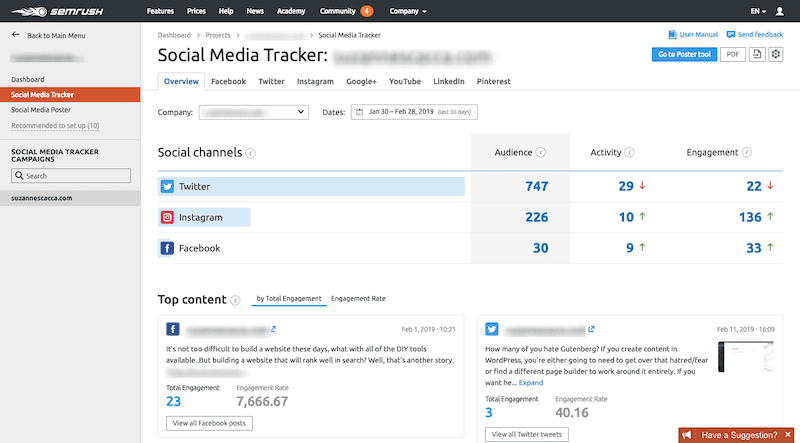Click the export document icon next to PDF

[x=757, y=55]
